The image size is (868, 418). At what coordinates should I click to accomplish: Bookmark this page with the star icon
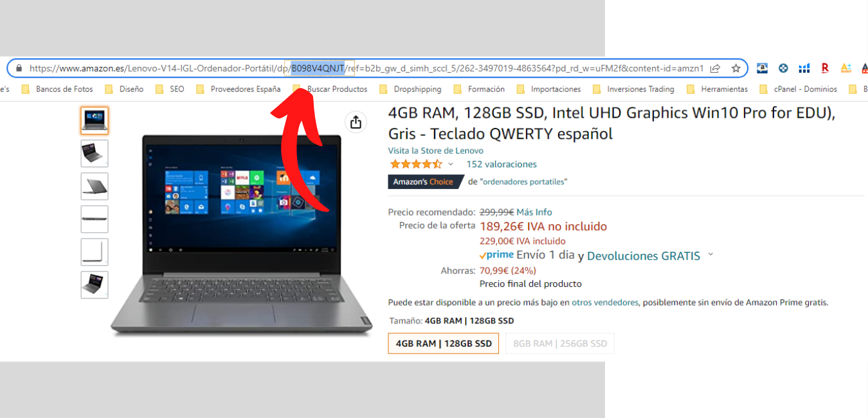(736, 68)
